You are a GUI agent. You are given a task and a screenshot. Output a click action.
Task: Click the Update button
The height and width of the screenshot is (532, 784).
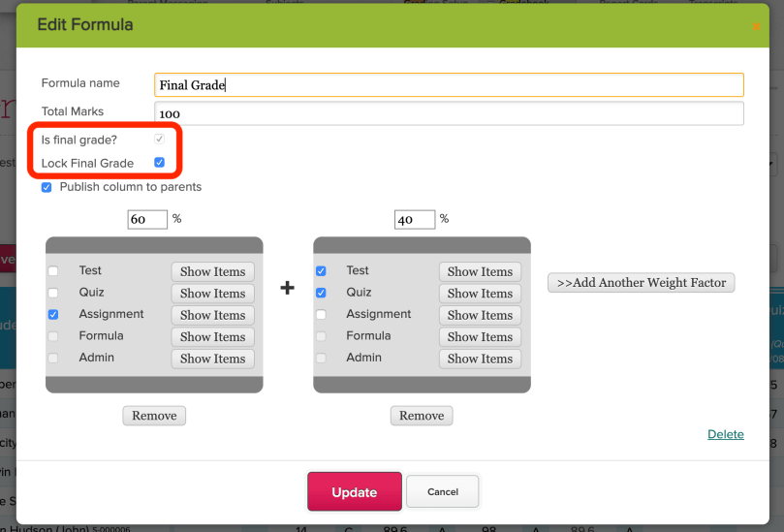click(355, 492)
